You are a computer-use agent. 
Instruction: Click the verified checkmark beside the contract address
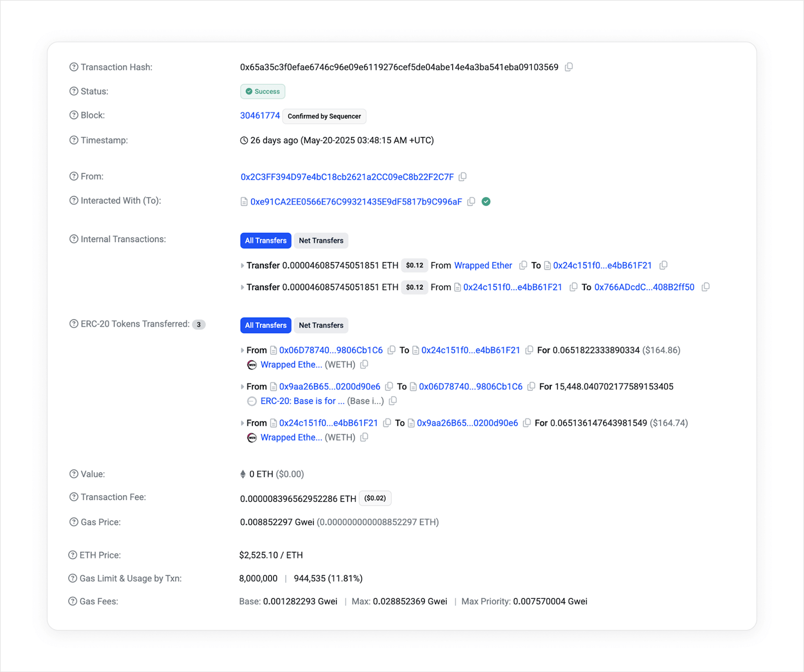tap(486, 201)
